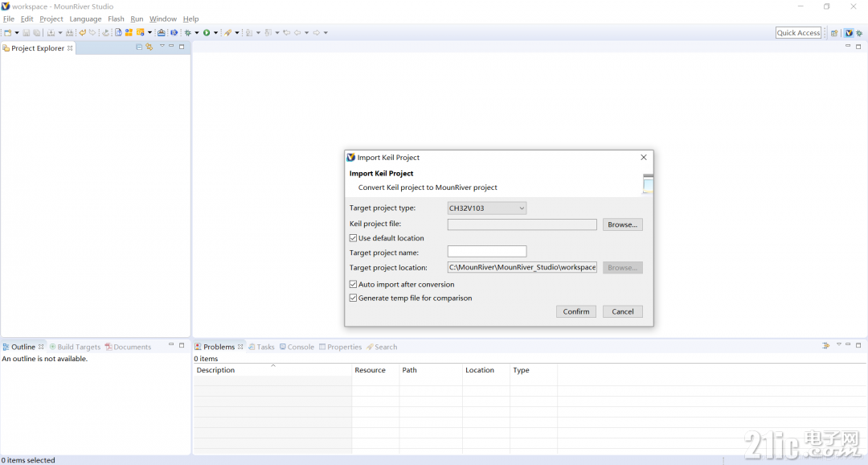868x465 pixels.
Task: Open the Flash menu
Action: click(116, 19)
